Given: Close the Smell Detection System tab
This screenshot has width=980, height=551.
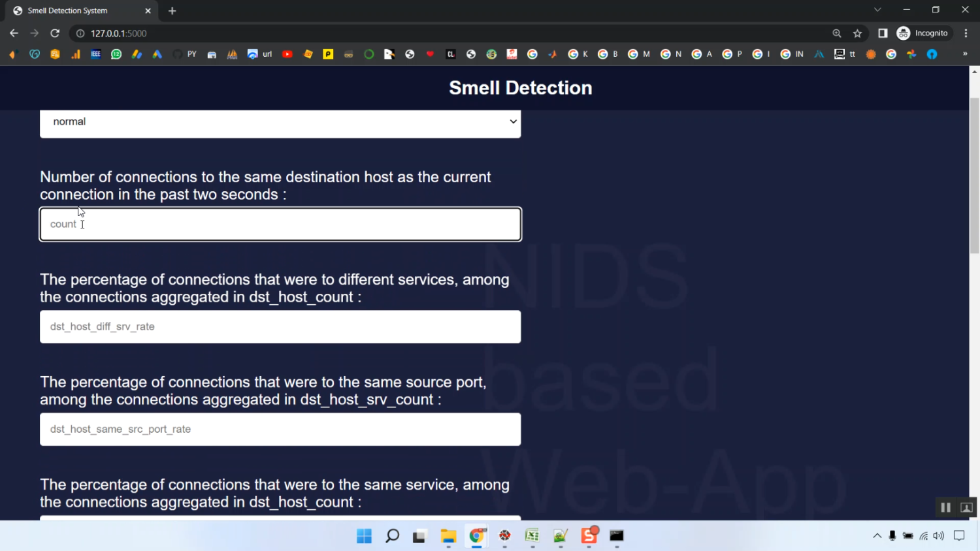Looking at the screenshot, I should (148, 10).
